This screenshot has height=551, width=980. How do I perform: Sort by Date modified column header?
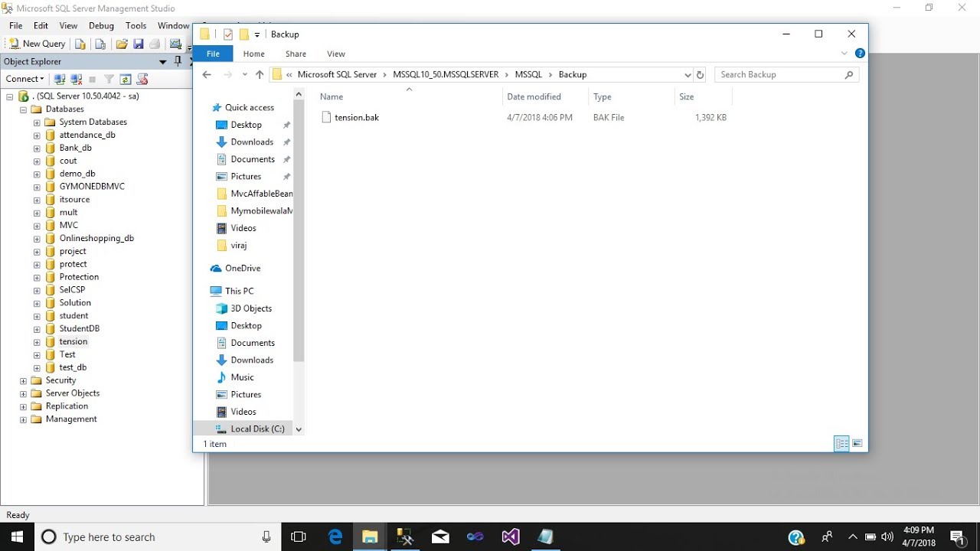click(x=534, y=96)
